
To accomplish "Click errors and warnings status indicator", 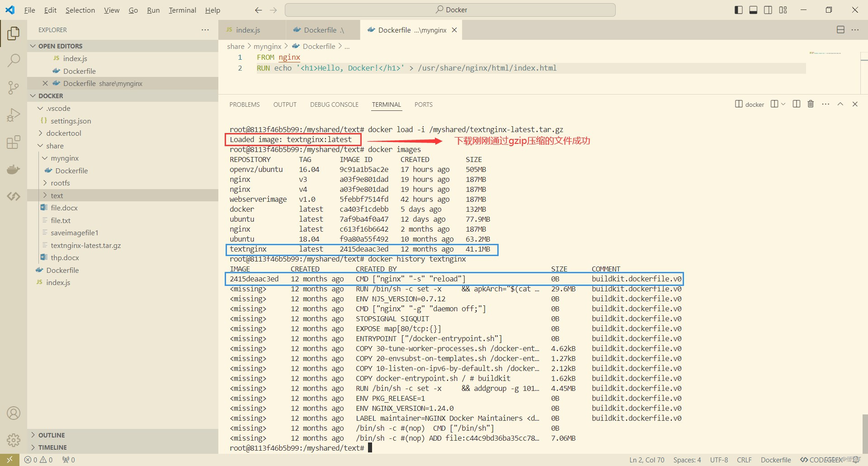I will (x=38, y=460).
